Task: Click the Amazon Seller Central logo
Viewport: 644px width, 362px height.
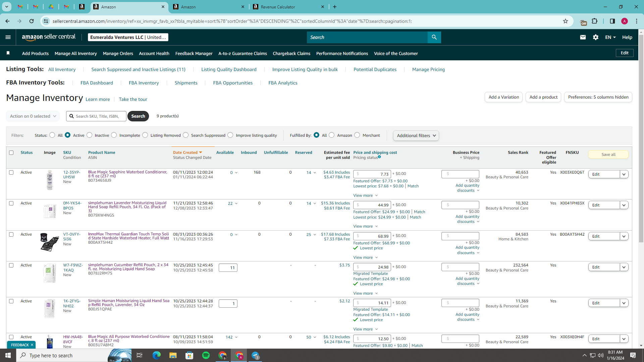Action: [x=49, y=37]
